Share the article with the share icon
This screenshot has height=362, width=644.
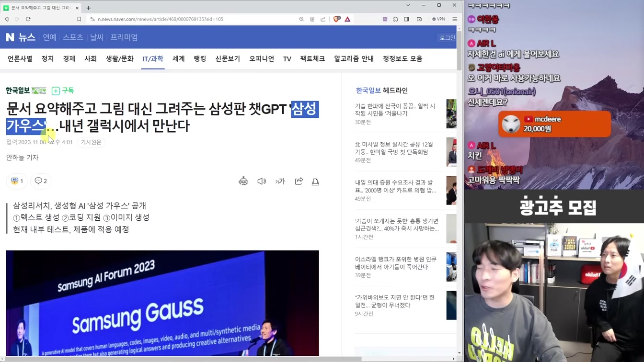coord(299,181)
